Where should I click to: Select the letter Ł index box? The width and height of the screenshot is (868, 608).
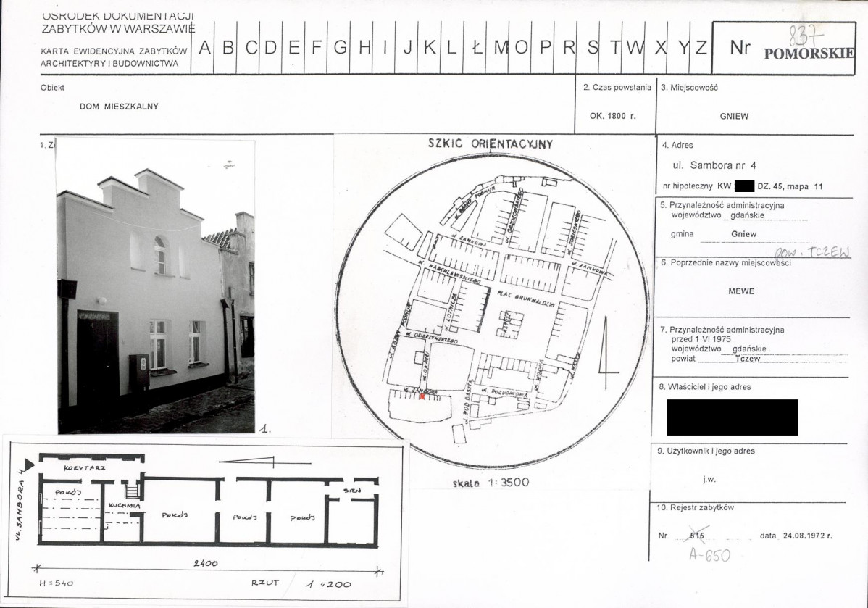point(477,48)
